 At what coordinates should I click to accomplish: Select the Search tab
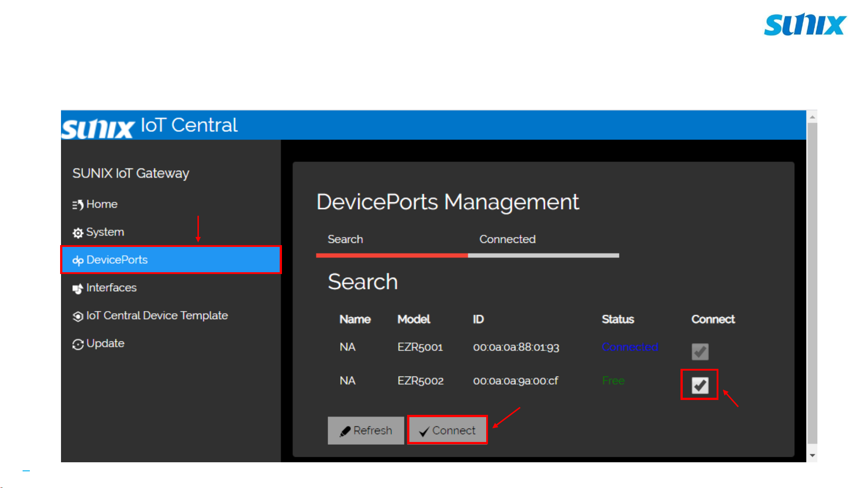(x=345, y=239)
